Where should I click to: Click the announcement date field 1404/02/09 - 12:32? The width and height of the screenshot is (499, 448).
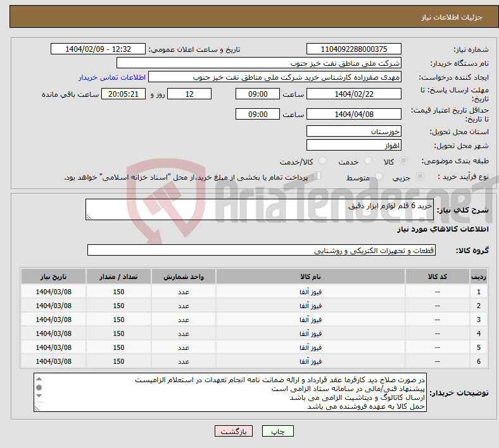point(98,49)
